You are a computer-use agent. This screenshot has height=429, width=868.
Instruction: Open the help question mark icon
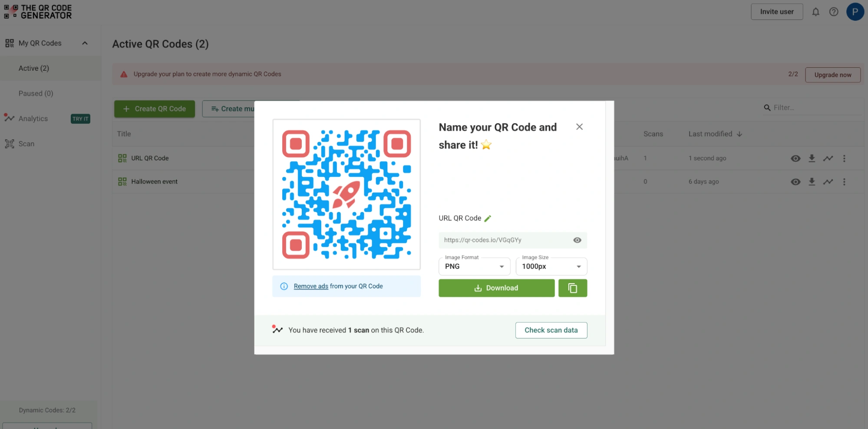pos(834,12)
